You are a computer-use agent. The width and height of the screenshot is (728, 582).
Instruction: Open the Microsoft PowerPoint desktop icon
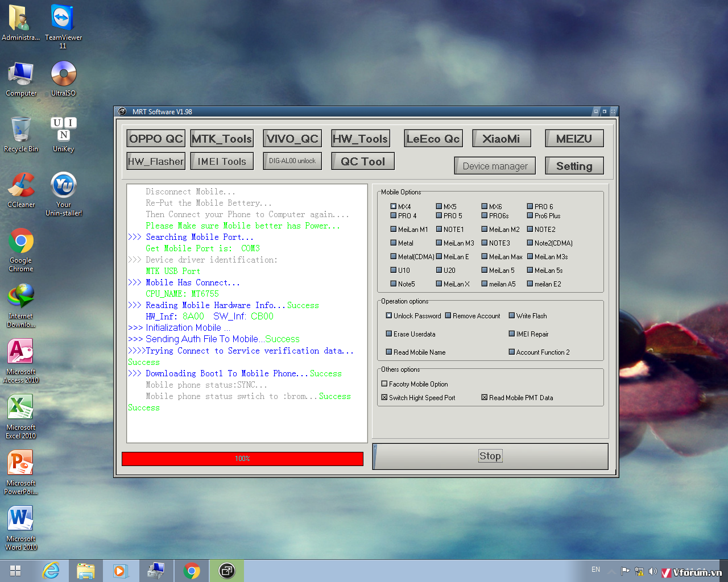pyautogui.click(x=21, y=472)
